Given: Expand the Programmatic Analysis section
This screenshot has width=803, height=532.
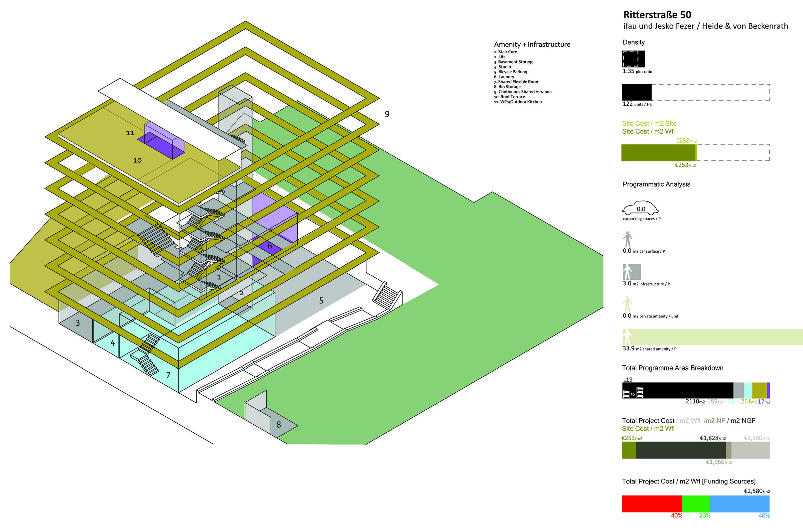Looking at the screenshot, I should click(x=656, y=184).
